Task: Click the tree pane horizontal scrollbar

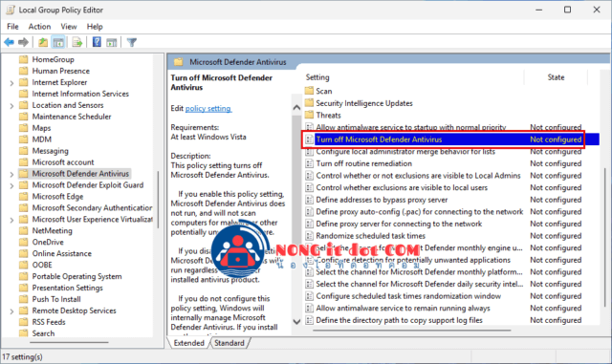Action: click(x=69, y=343)
